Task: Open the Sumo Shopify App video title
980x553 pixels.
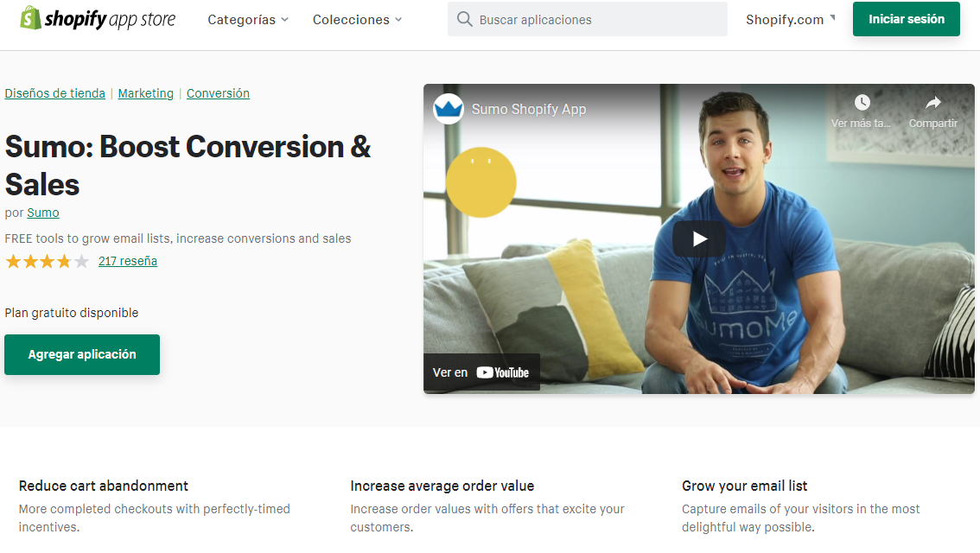Action: (529, 110)
